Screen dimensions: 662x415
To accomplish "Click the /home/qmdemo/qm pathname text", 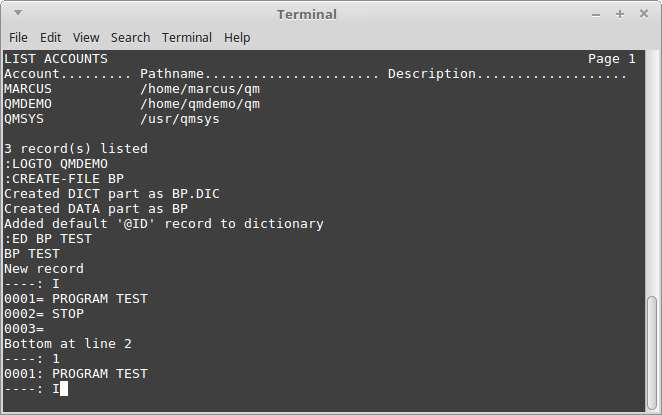I will pyautogui.click(x=200, y=104).
